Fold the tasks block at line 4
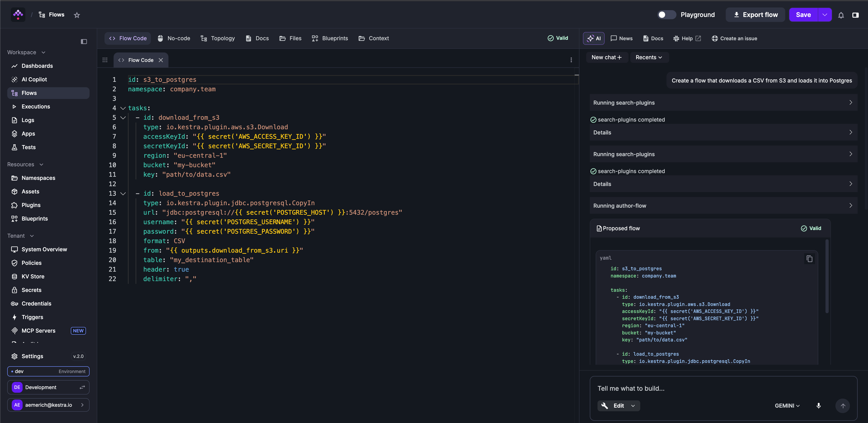The height and width of the screenshot is (423, 868). pyautogui.click(x=123, y=108)
